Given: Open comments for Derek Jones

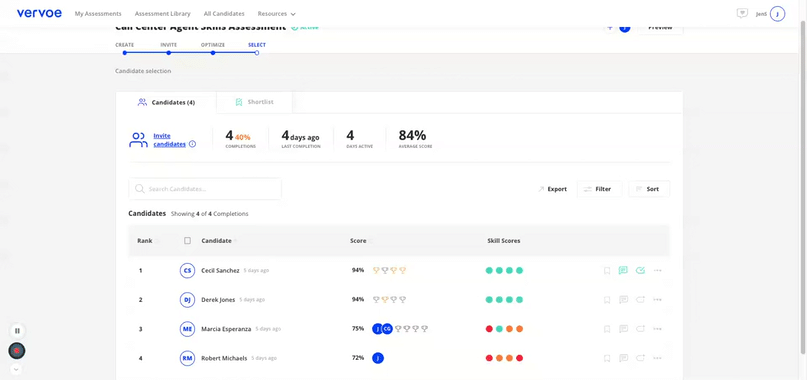Looking at the screenshot, I should point(623,300).
